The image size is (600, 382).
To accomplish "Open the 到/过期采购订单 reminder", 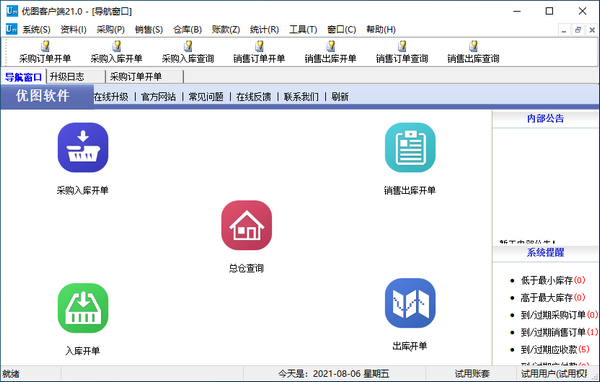I will [559, 315].
